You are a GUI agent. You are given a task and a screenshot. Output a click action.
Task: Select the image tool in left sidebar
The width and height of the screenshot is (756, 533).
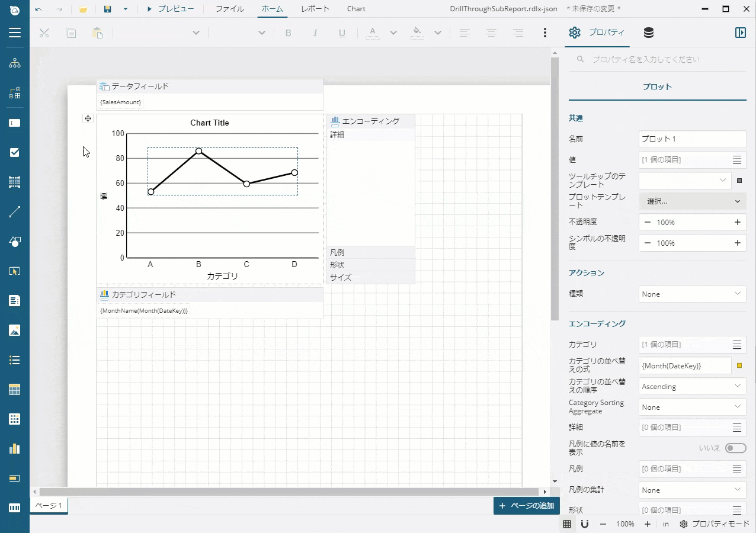coord(15,330)
